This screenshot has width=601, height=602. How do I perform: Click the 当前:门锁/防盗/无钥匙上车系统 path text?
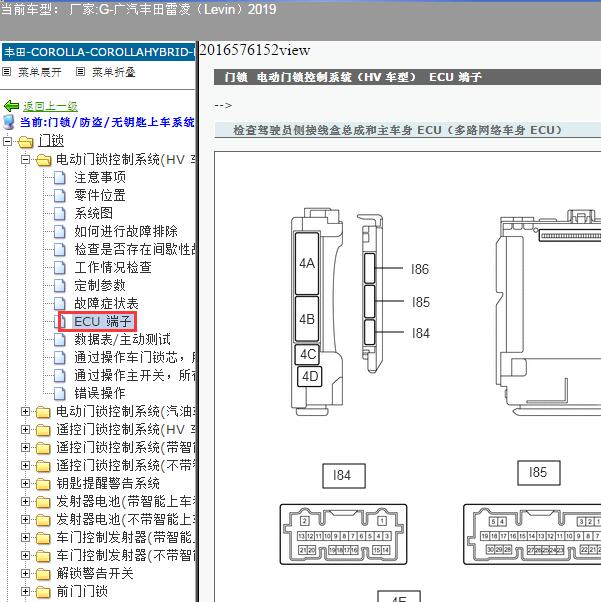tap(107, 122)
